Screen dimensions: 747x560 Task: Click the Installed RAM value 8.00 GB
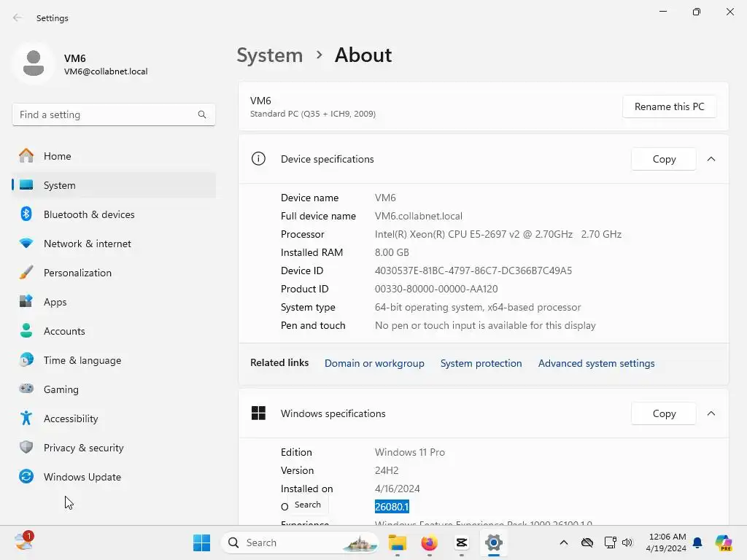(x=392, y=252)
